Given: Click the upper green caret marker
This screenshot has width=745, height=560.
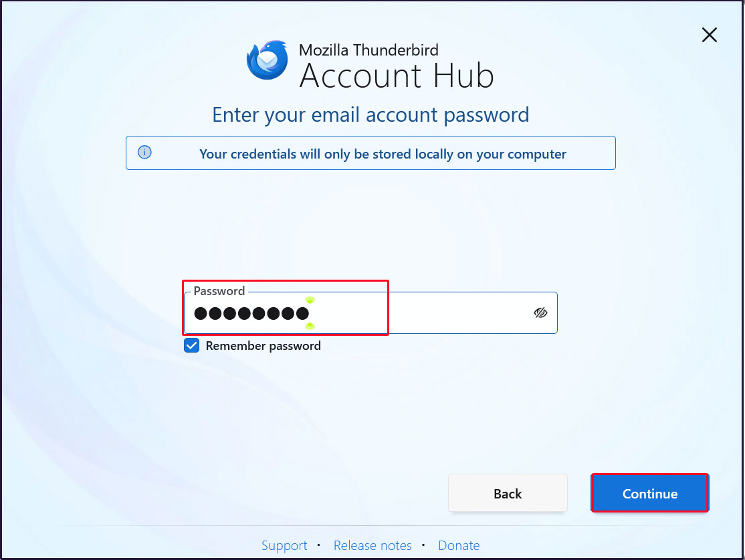Looking at the screenshot, I should tap(310, 300).
